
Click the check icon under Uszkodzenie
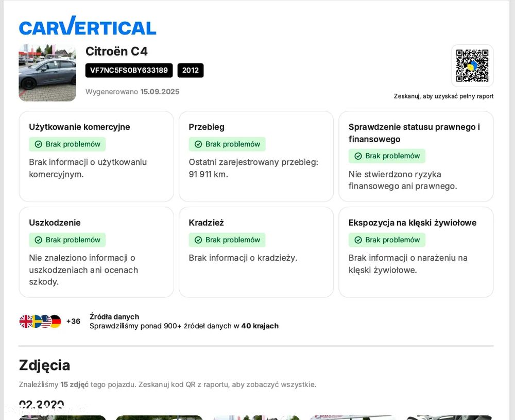[39, 240]
